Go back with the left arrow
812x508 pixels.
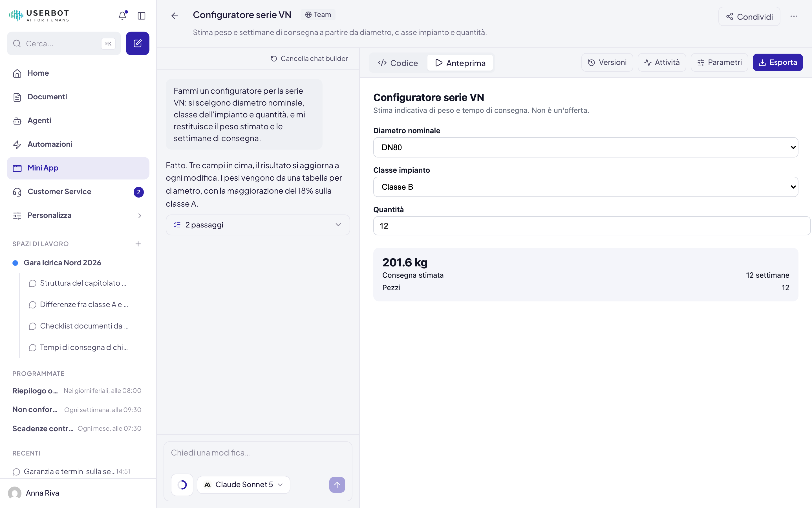(175, 16)
